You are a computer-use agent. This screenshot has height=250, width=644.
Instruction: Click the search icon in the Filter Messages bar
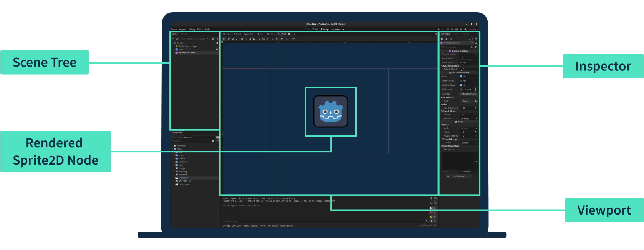tap(427, 222)
